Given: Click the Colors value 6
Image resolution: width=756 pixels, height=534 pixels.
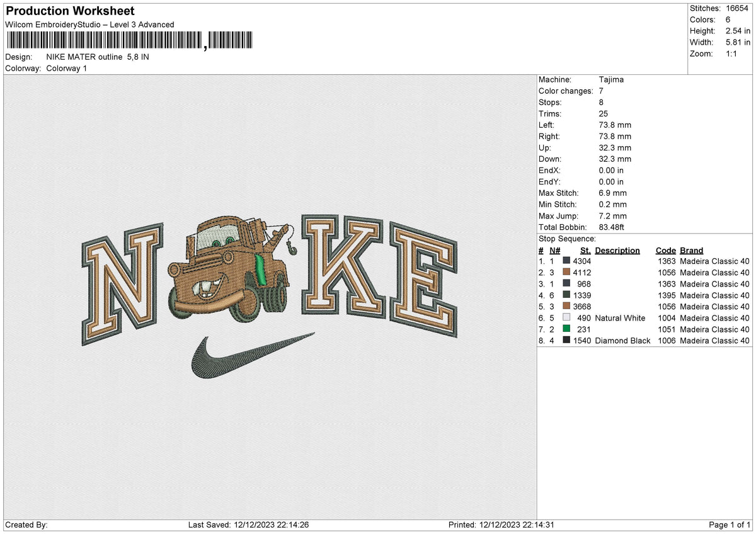Looking at the screenshot, I should click(x=728, y=20).
